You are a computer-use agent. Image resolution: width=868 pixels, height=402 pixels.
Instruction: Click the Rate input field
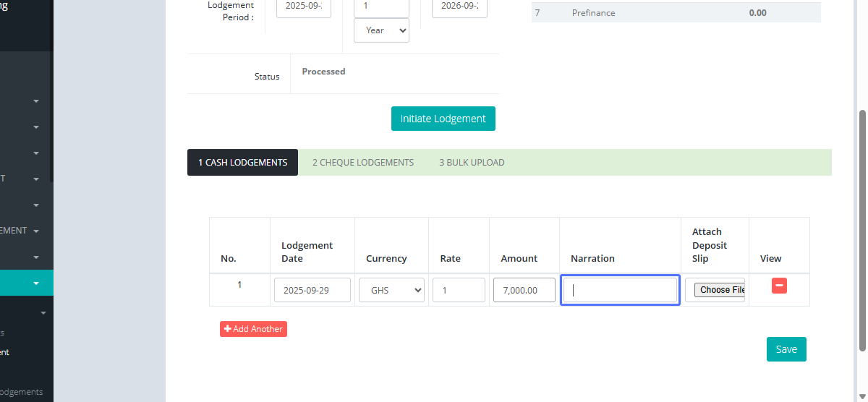(459, 290)
